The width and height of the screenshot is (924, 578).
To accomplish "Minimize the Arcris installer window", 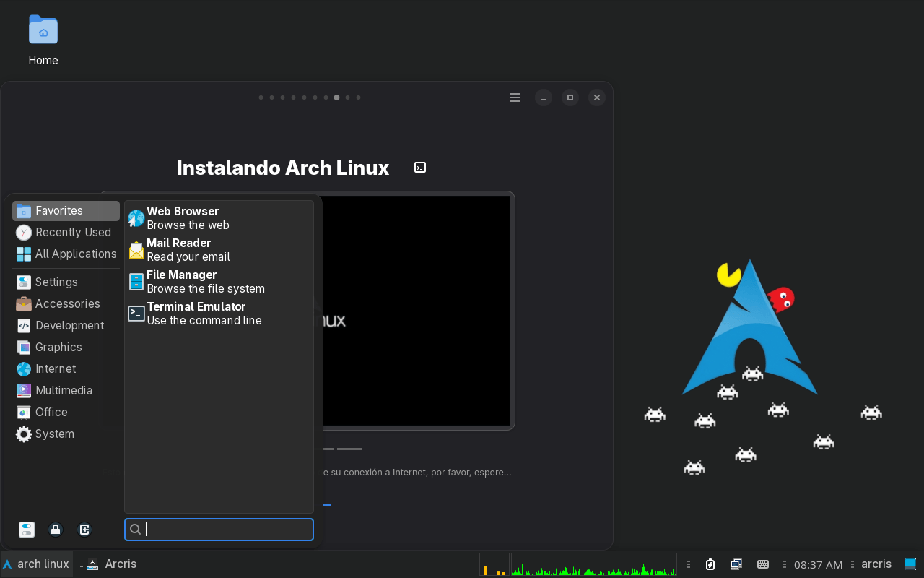I will (x=544, y=98).
